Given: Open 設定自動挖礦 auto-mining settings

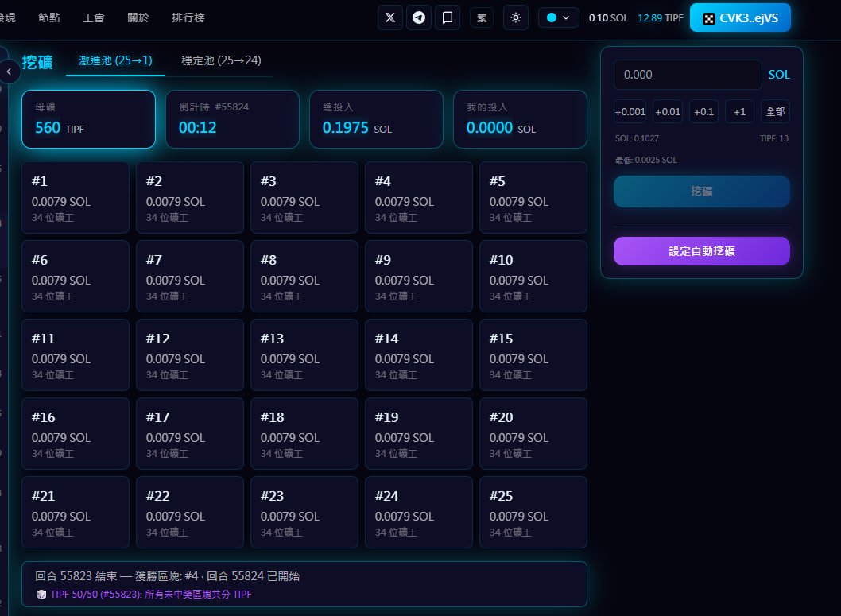Looking at the screenshot, I should 702,251.
